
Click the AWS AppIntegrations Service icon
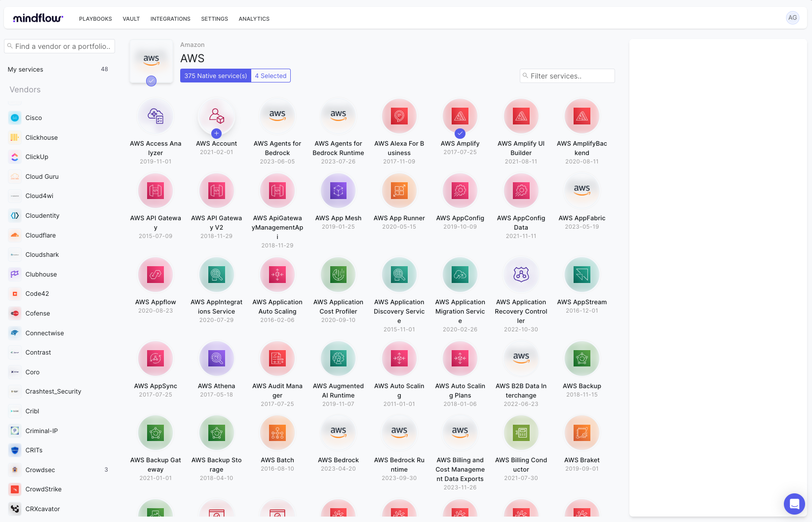coord(217,275)
